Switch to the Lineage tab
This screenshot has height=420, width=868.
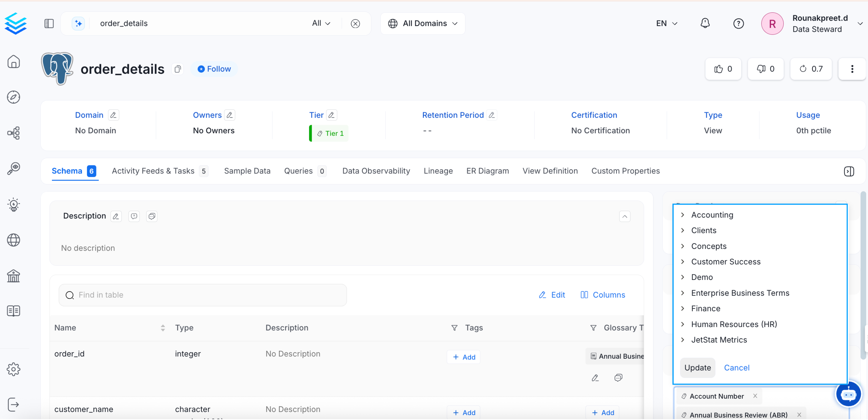pos(438,171)
